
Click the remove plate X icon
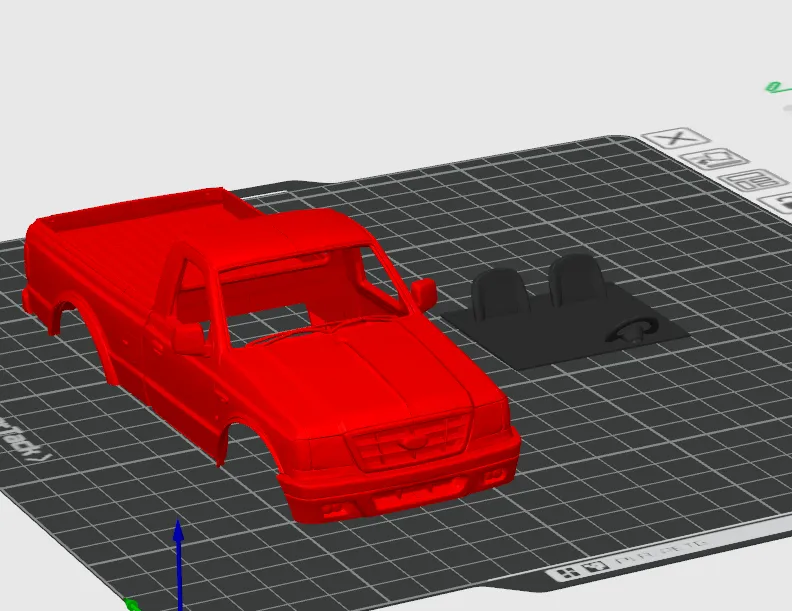tap(676, 137)
